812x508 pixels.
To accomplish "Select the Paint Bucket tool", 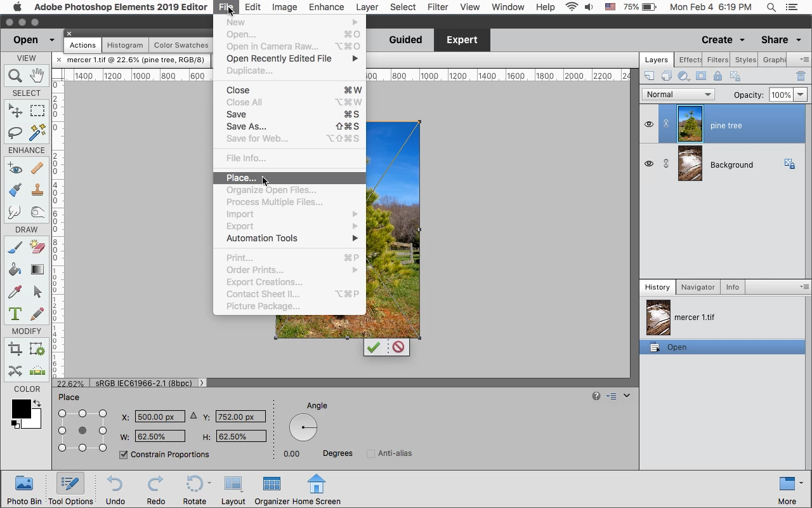I will (x=15, y=270).
